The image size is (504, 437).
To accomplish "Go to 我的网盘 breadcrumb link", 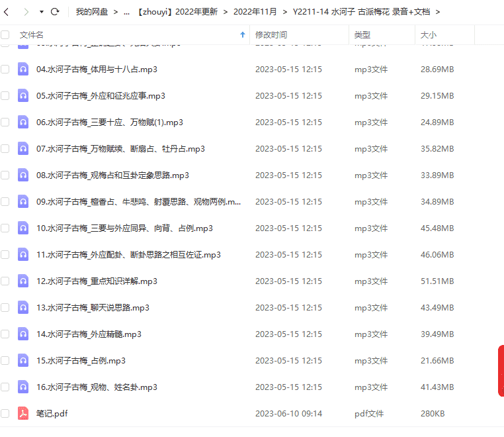I will tap(92, 12).
